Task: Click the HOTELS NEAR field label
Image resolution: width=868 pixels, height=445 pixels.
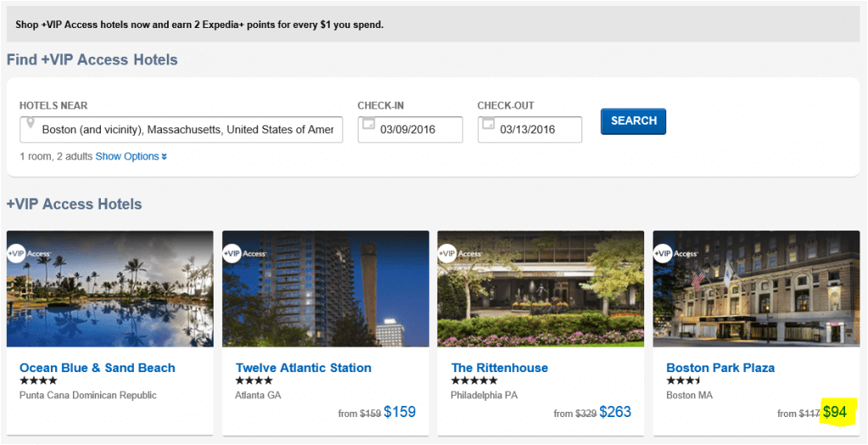Action: pos(53,106)
